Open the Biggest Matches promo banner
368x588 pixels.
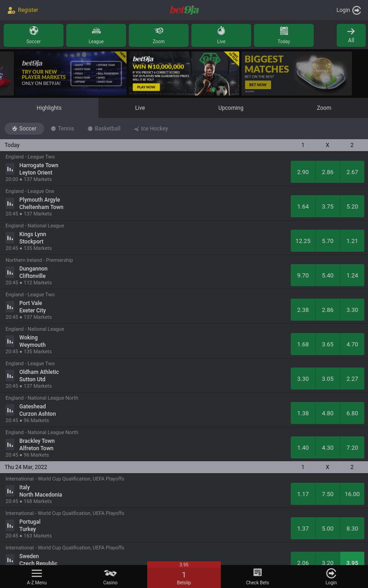pyautogui.click(x=297, y=73)
